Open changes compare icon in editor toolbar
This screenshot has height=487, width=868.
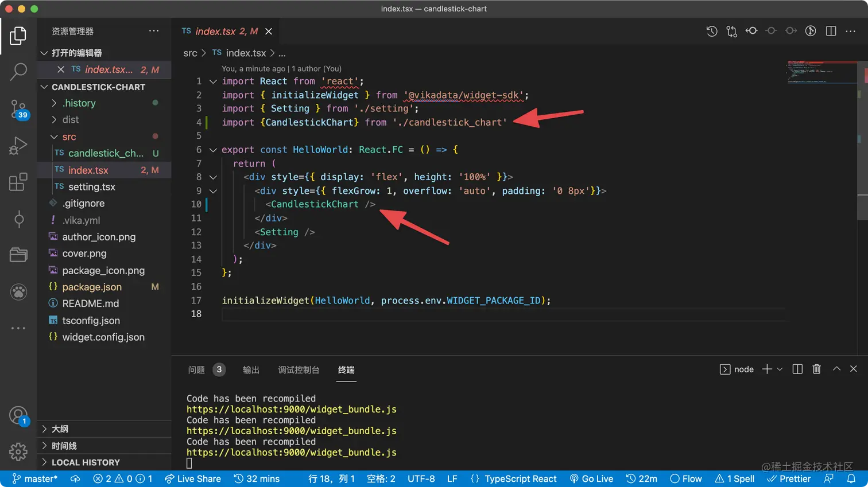731,32
